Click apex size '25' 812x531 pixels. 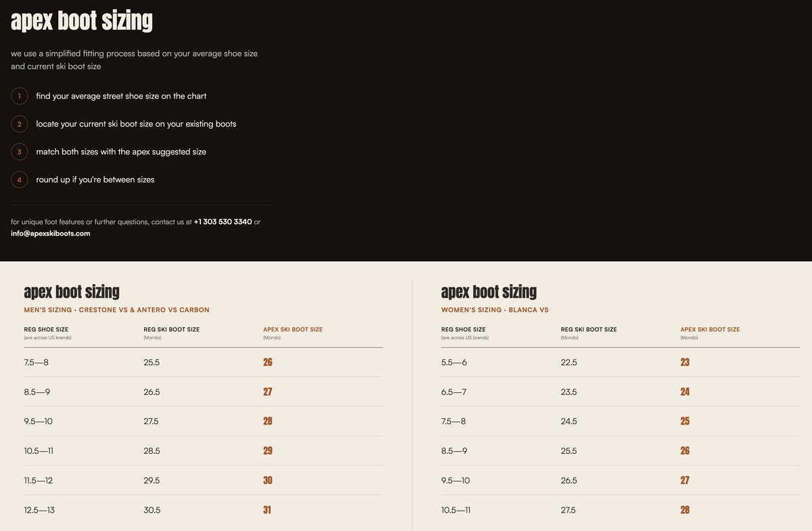[685, 421]
